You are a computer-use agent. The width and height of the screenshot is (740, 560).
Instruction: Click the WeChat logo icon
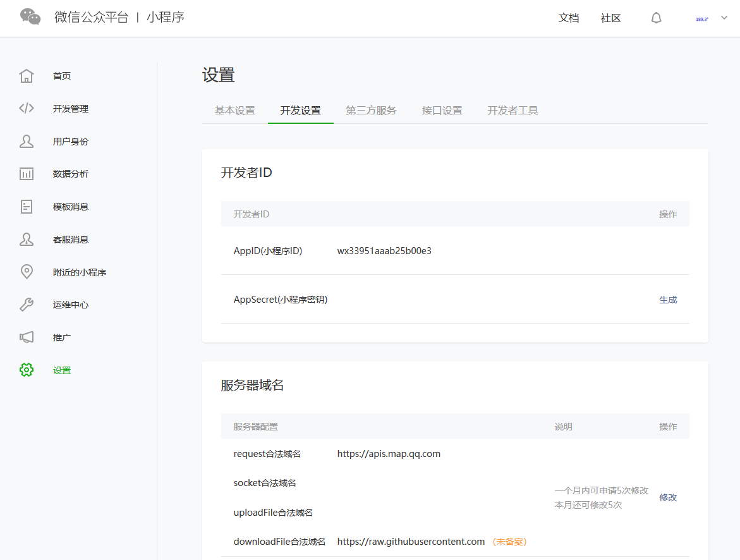30,17
